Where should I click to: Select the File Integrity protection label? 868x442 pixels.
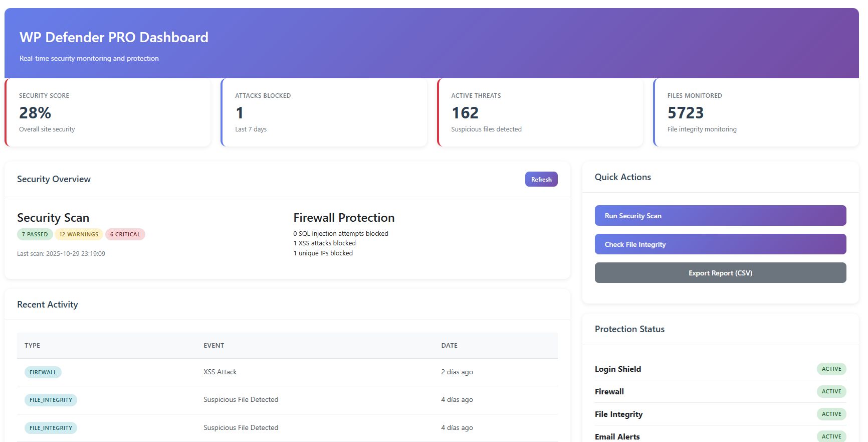(619, 414)
